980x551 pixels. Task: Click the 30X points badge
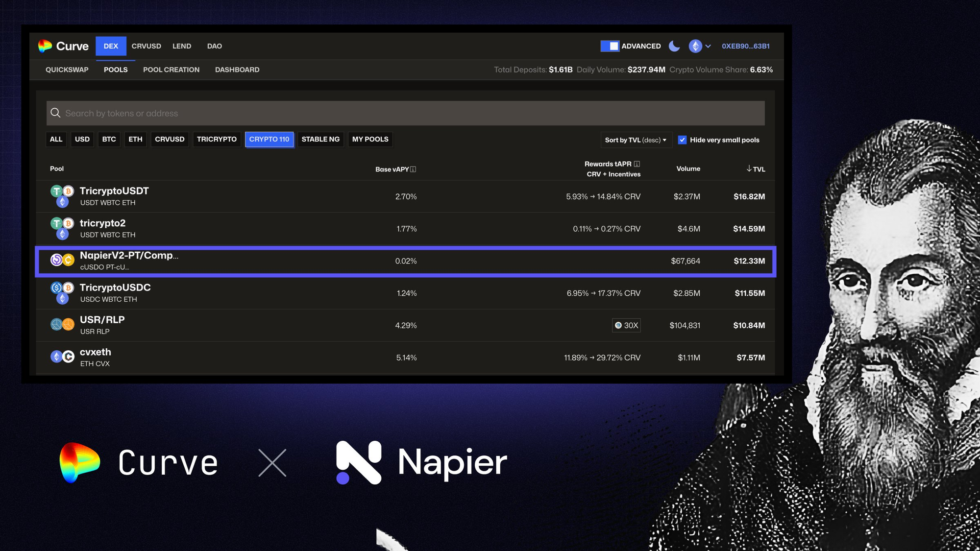pyautogui.click(x=626, y=325)
